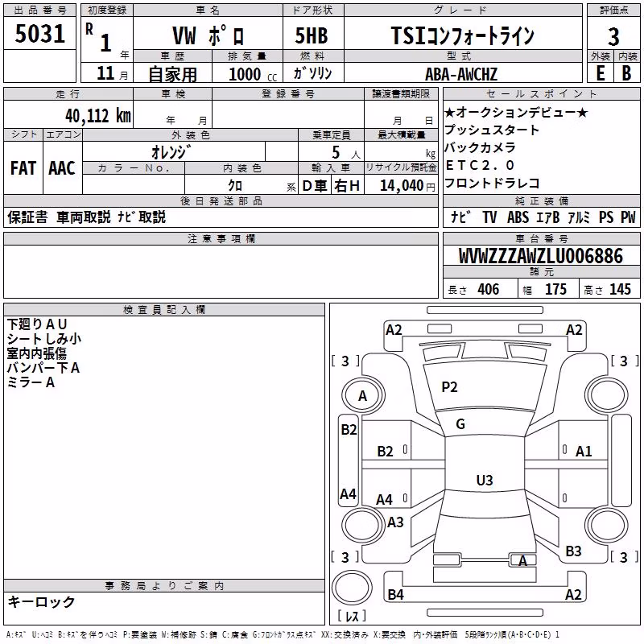This screenshot has height=644, width=644.
Task: Click the A1 mark on the door
Action: tap(584, 452)
